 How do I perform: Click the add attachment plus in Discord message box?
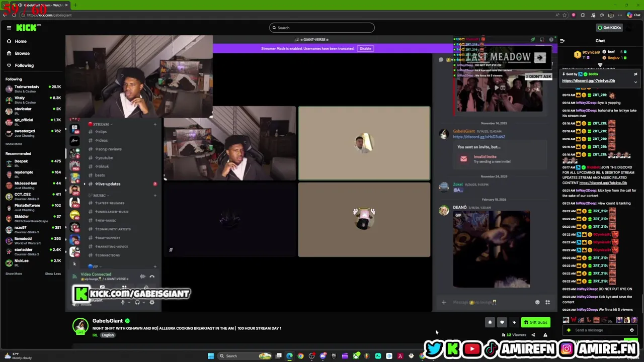point(444,302)
